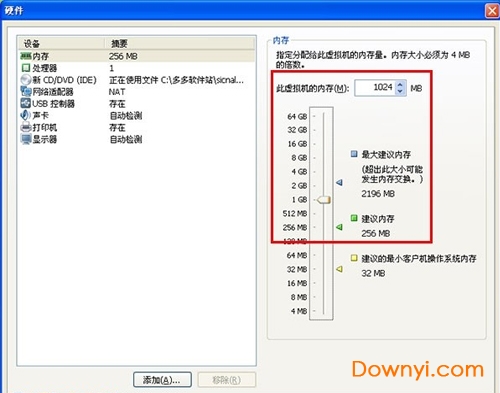Click the green legend square for 建议内存
Viewport: 500px width, 393px height.
pyautogui.click(x=354, y=218)
